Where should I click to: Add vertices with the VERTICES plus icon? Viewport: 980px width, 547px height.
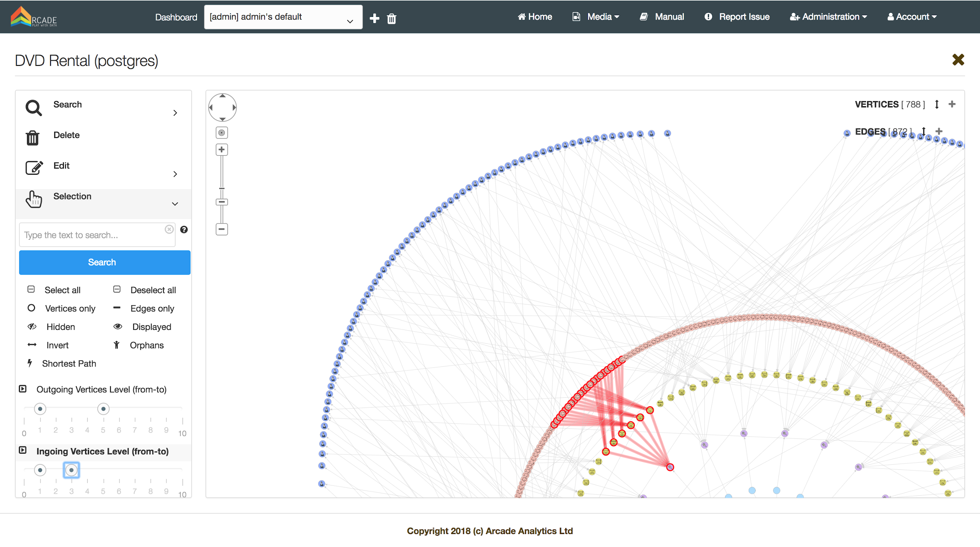pyautogui.click(x=952, y=104)
